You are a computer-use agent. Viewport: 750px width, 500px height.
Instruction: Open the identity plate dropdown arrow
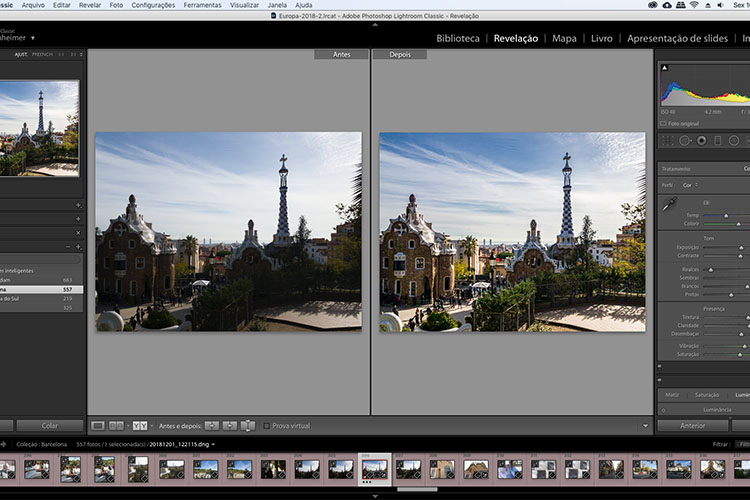click(33, 38)
